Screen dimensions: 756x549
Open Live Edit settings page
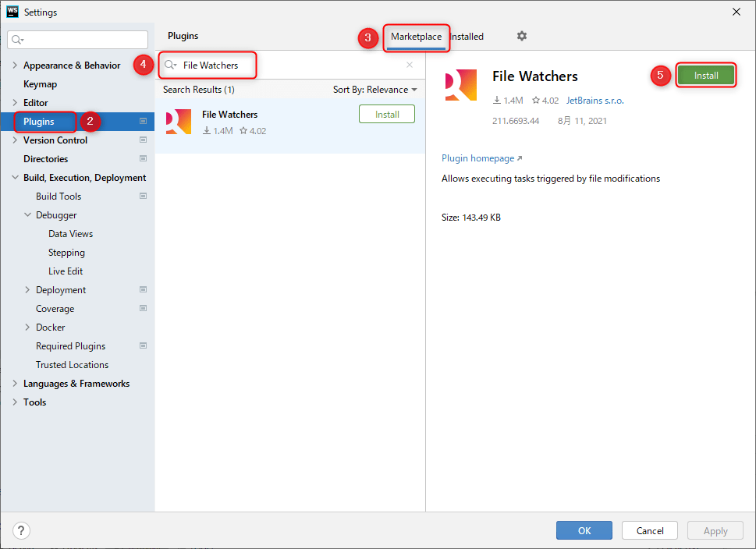[66, 271]
